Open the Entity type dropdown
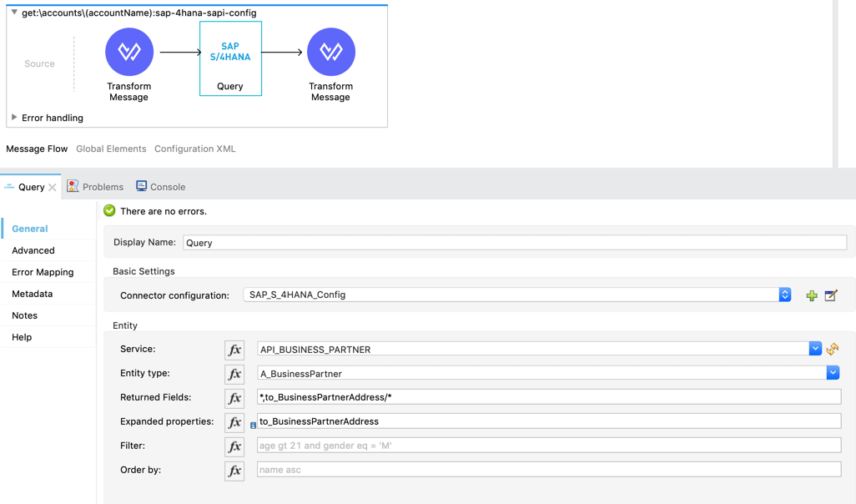Screen dimensions: 856x504 click(833, 373)
